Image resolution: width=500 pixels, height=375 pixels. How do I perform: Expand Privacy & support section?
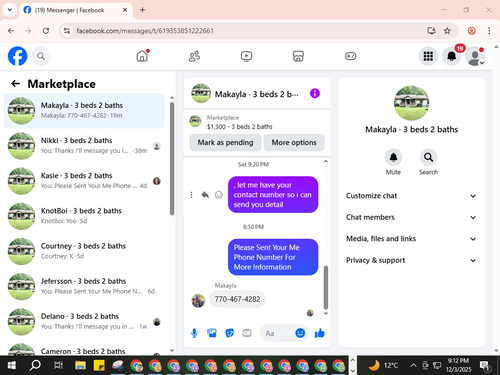point(411,260)
